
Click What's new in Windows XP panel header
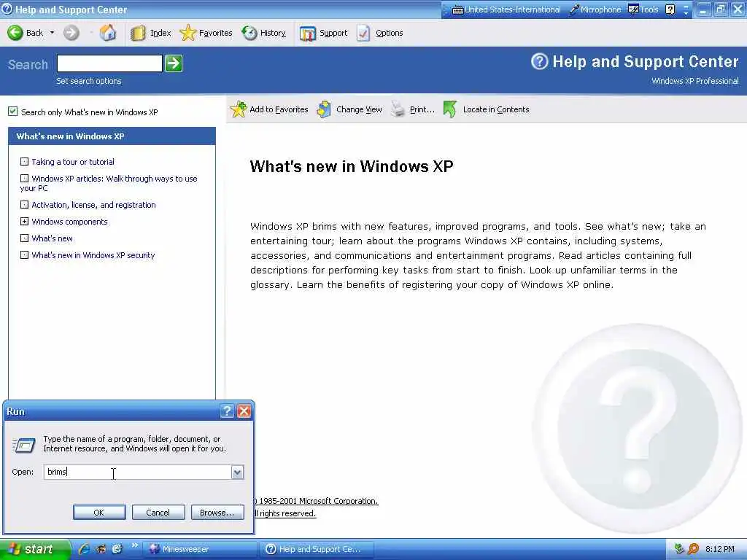[x=112, y=136]
